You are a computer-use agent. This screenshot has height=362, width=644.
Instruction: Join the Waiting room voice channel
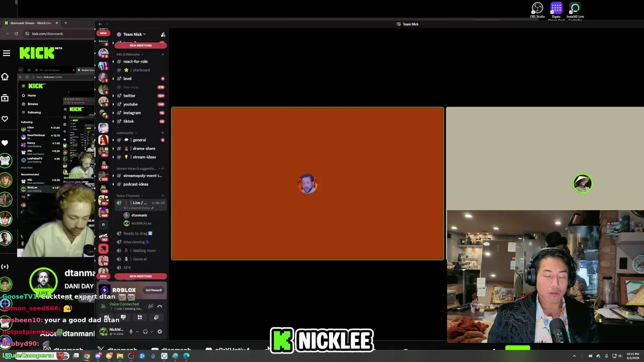pos(140,250)
